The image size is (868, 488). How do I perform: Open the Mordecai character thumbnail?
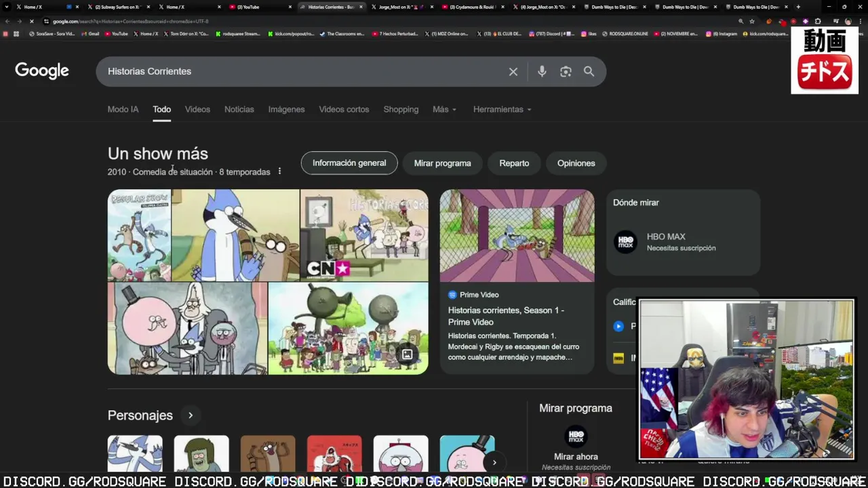tap(135, 453)
